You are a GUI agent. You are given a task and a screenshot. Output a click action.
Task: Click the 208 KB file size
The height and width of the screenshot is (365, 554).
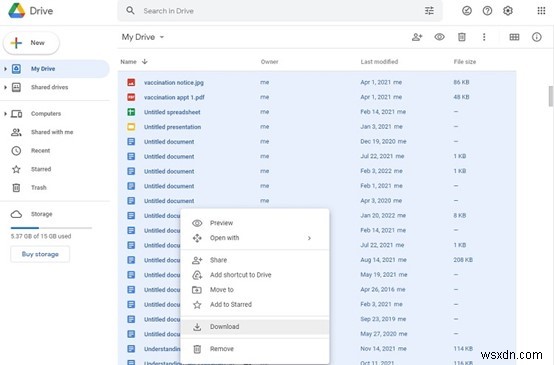pos(463,260)
